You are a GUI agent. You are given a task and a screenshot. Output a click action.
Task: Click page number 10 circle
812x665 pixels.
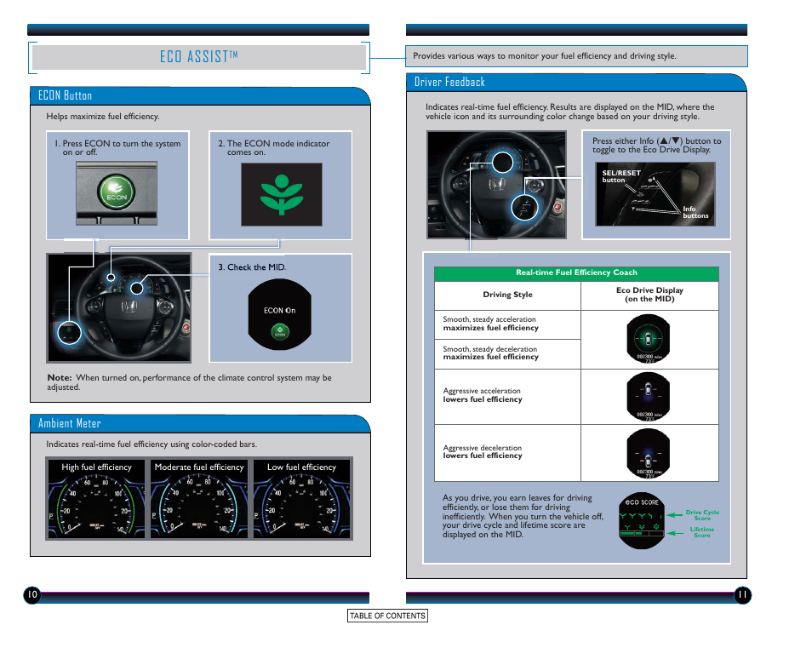pos(32,594)
